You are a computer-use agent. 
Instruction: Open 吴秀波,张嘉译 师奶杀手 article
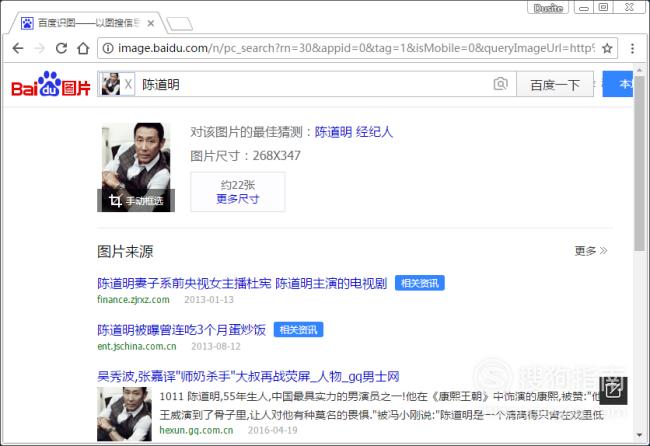tap(248, 376)
